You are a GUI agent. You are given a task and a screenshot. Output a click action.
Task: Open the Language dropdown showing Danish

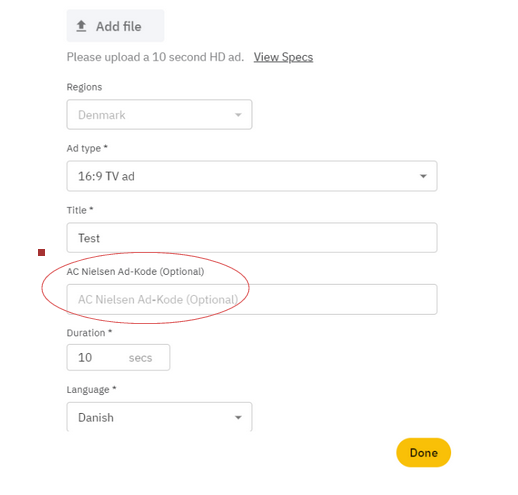tap(159, 417)
